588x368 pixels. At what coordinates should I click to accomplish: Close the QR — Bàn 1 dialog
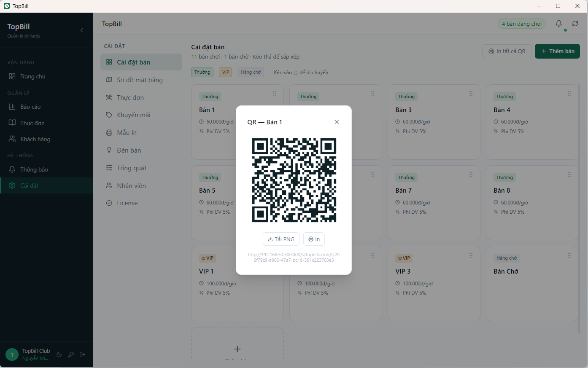pyautogui.click(x=337, y=122)
